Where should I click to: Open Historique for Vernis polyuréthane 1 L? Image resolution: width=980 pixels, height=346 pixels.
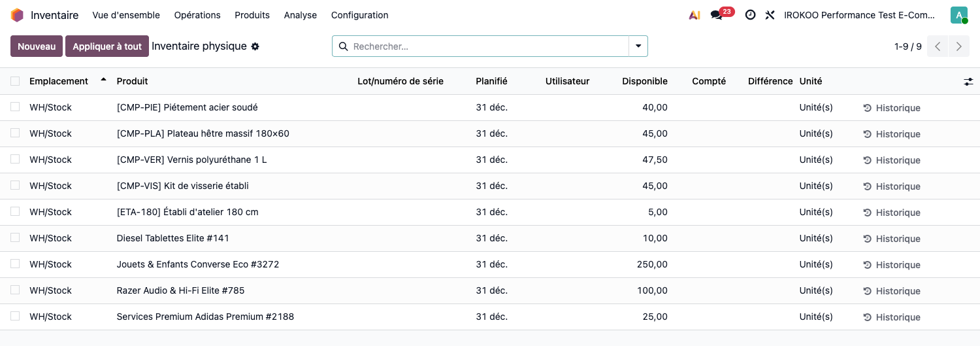(x=892, y=160)
